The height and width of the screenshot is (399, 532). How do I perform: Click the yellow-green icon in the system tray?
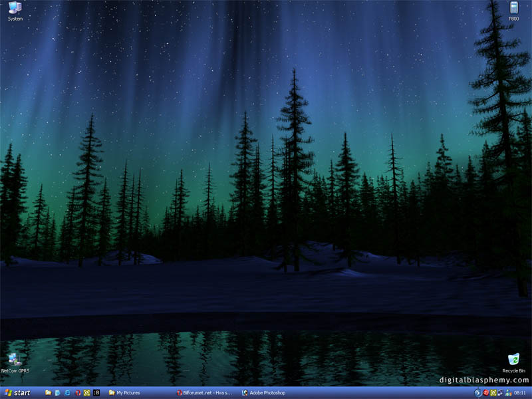pyautogui.click(x=493, y=393)
